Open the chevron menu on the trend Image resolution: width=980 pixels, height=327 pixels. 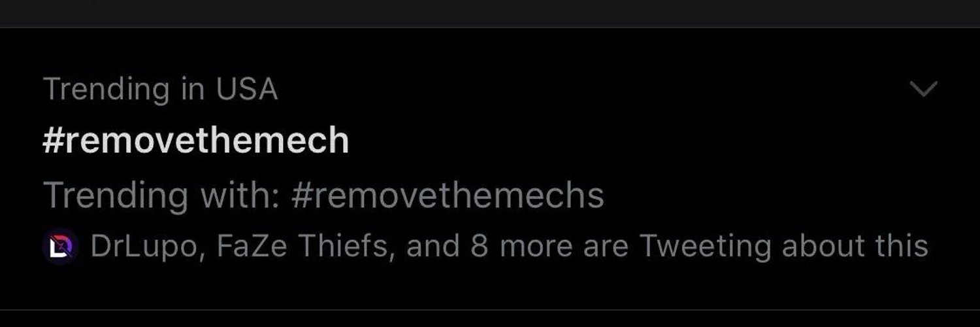pos(924,89)
